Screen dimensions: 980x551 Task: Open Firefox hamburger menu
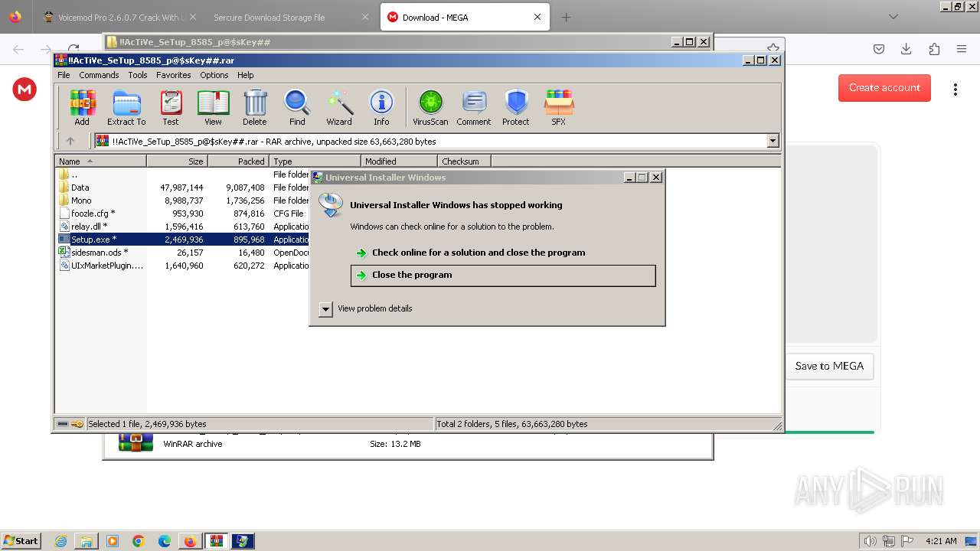pyautogui.click(x=962, y=49)
